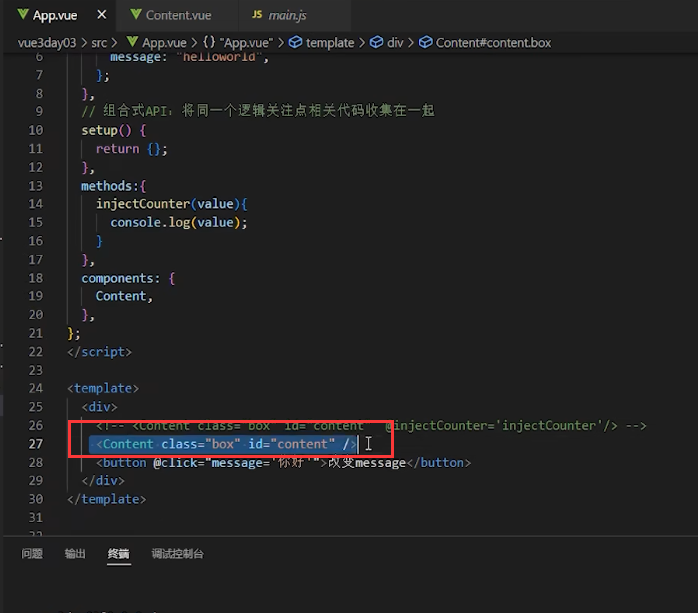This screenshot has height=613, width=698.
Task: Click the Vue icon on App.vue tab
Action: pyautogui.click(x=23, y=15)
